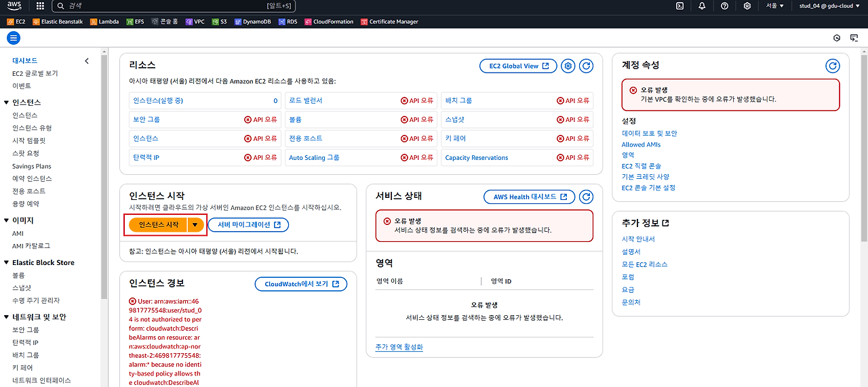Image resolution: width=868 pixels, height=387 pixels.
Task: Refresh the 서비스 상태 panel
Action: coord(587,197)
